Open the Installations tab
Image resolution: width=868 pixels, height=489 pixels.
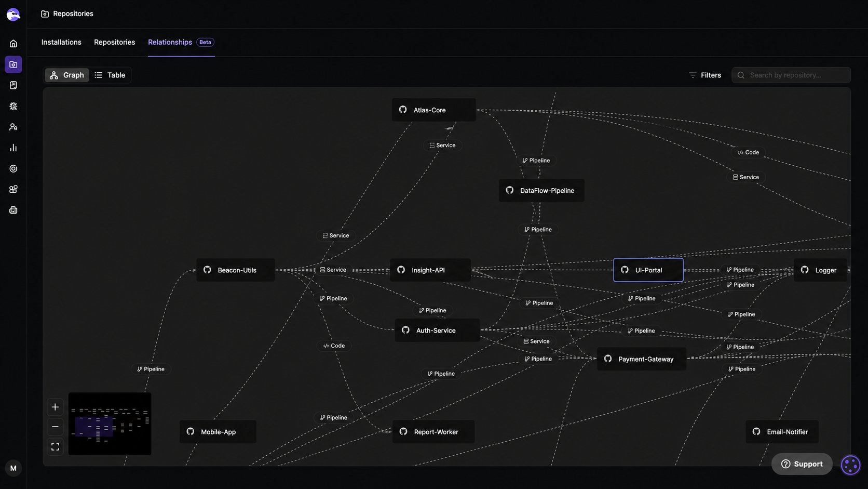click(x=61, y=42)
